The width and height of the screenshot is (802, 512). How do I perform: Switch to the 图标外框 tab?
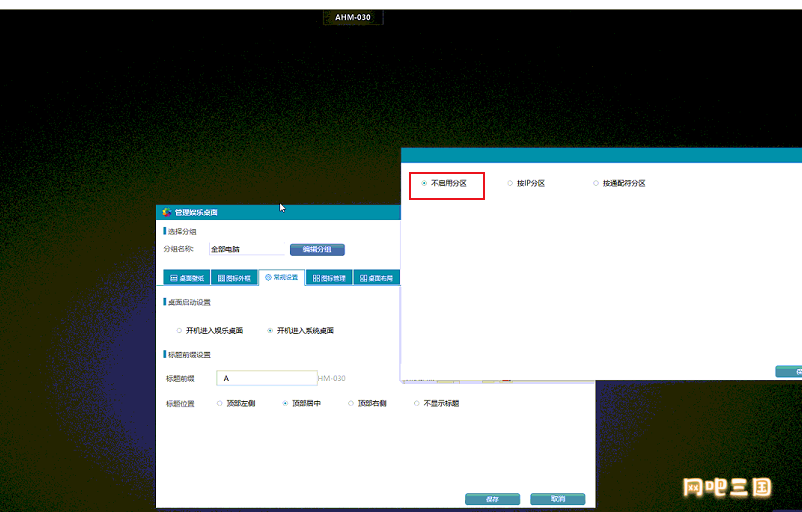pyautogui.click(x=234, y=278)
